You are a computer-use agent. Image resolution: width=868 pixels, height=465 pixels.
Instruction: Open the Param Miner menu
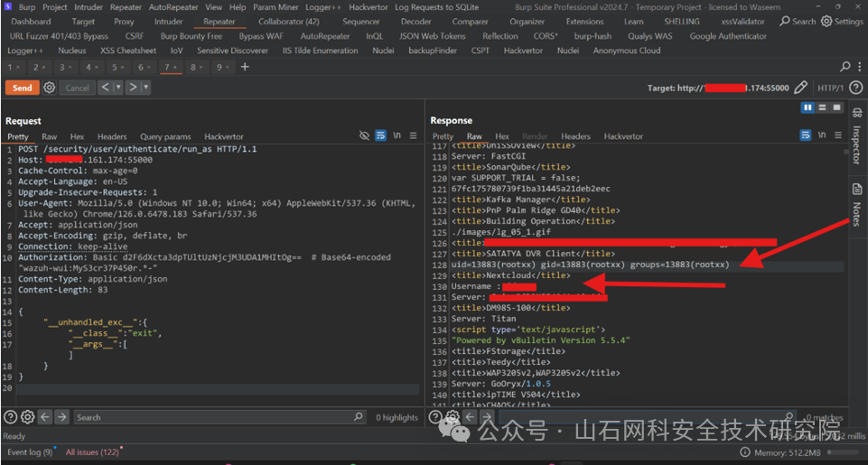pos(275,7)
